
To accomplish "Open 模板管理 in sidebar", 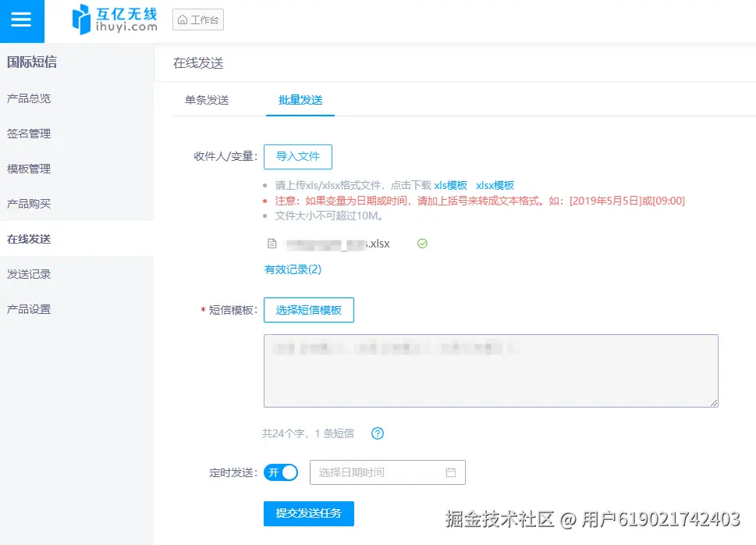I will pos(29,169).
